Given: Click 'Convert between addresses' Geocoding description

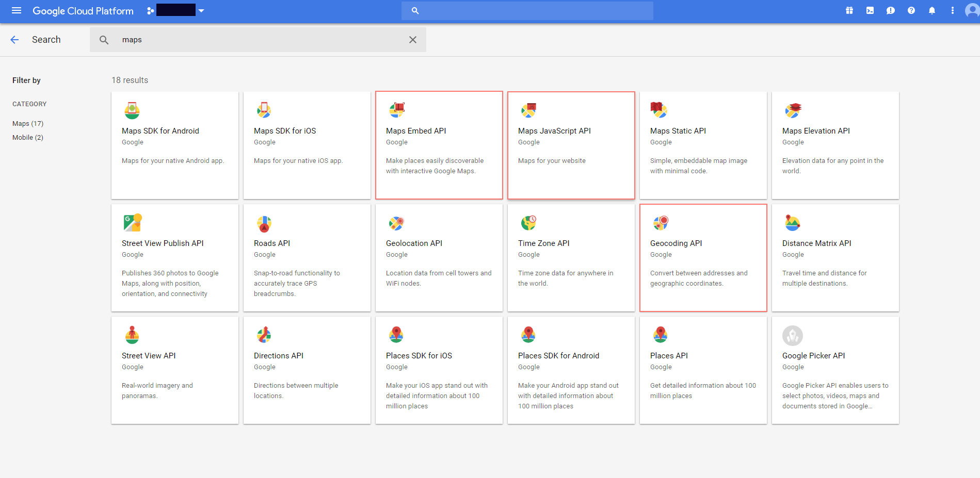Looking at the screenshot, I should pyautogui.click(x=699, y=278).
